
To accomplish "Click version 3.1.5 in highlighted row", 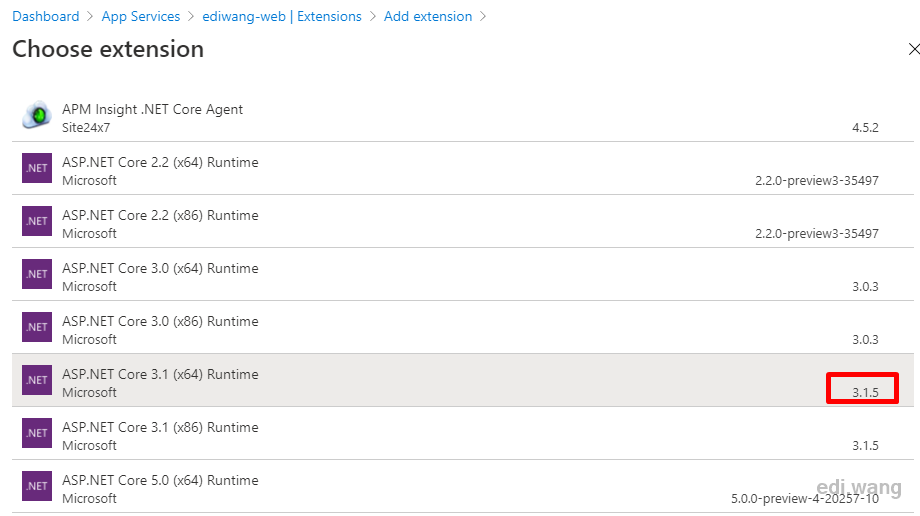I will pos(865,392).
